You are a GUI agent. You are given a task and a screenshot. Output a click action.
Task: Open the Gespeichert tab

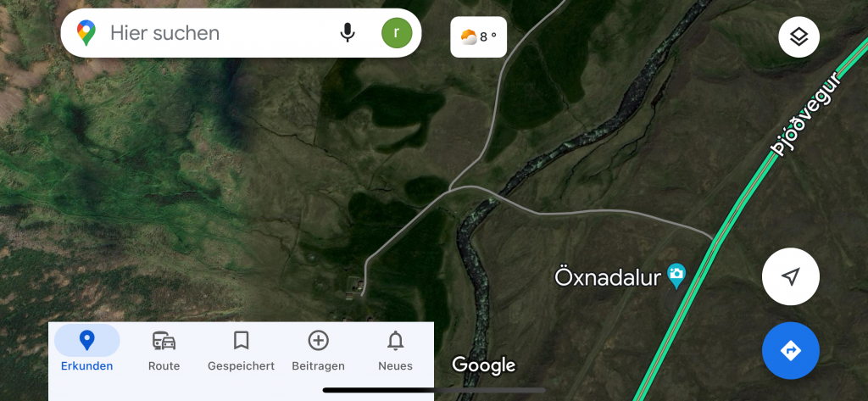(x=241, y=349)
